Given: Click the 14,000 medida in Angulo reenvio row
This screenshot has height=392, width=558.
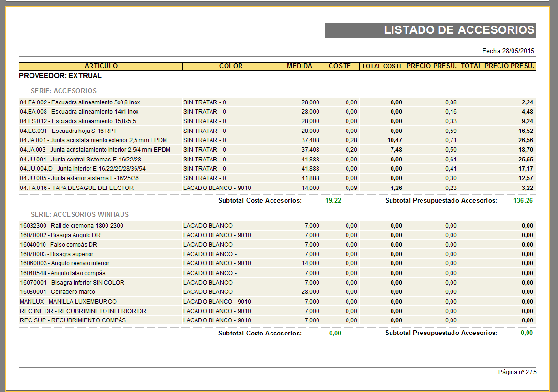Looking at the screenshot, I should 310,263.
